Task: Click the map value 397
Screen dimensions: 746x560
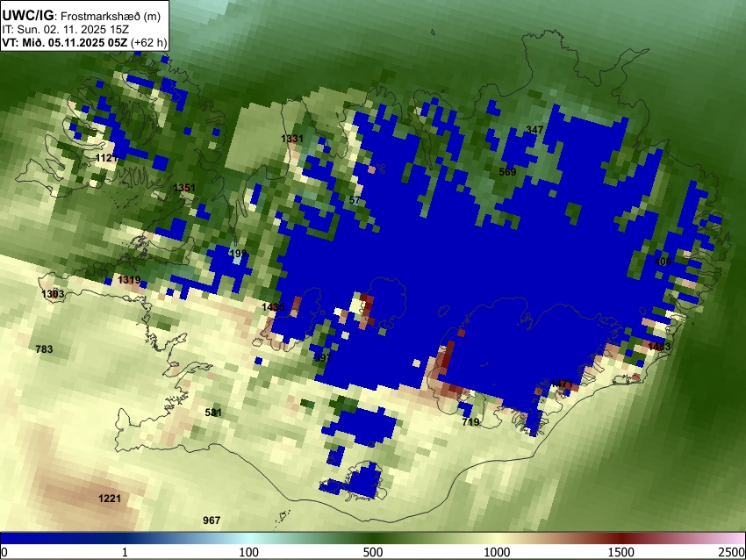Action: coord(323,358)
